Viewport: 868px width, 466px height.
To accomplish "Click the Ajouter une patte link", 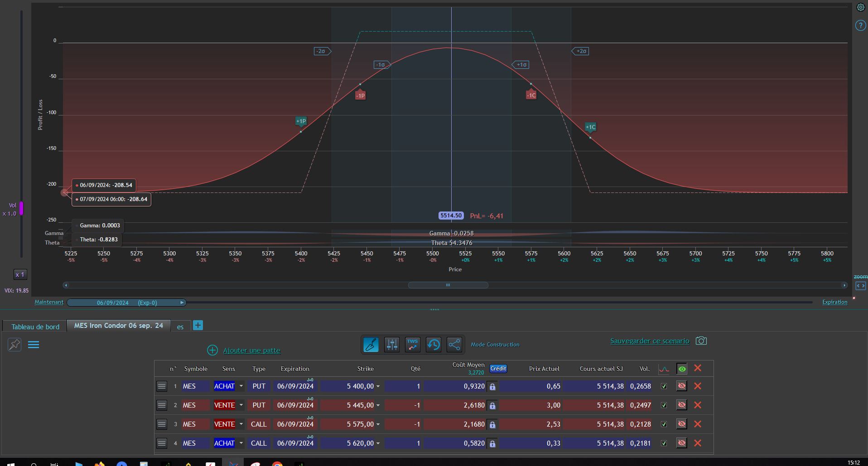I will [251, 351].
